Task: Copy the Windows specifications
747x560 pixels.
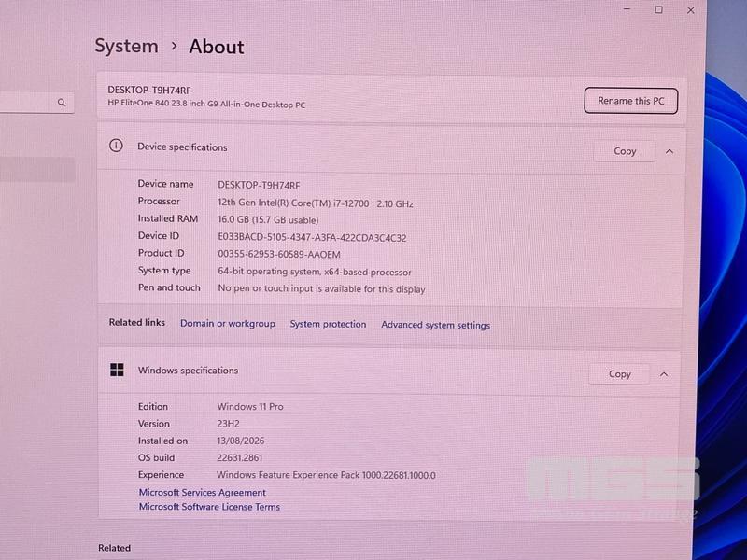Action: click(x=619, y=374)
